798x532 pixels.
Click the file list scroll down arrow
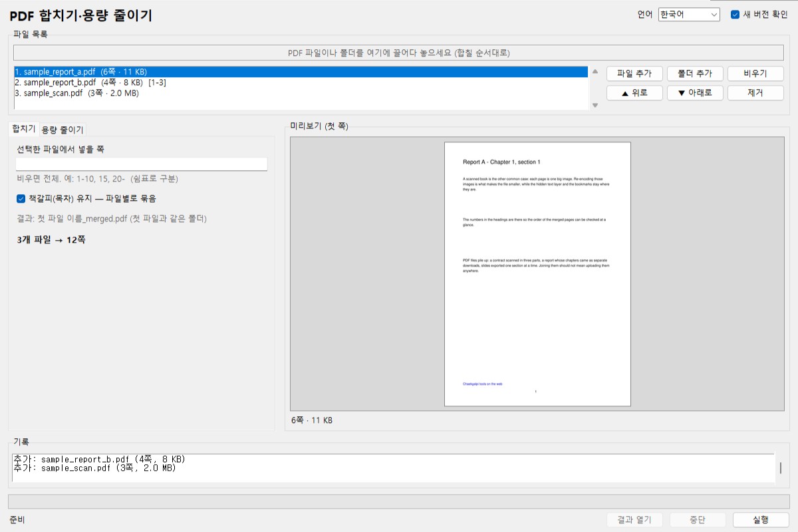[595, 105]
